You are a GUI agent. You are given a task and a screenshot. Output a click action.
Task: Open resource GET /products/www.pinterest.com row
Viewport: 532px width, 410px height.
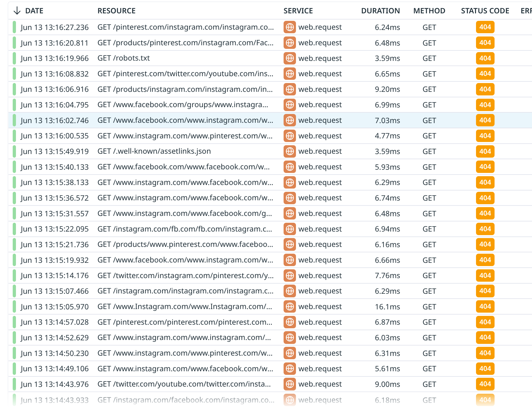point(186,244)
